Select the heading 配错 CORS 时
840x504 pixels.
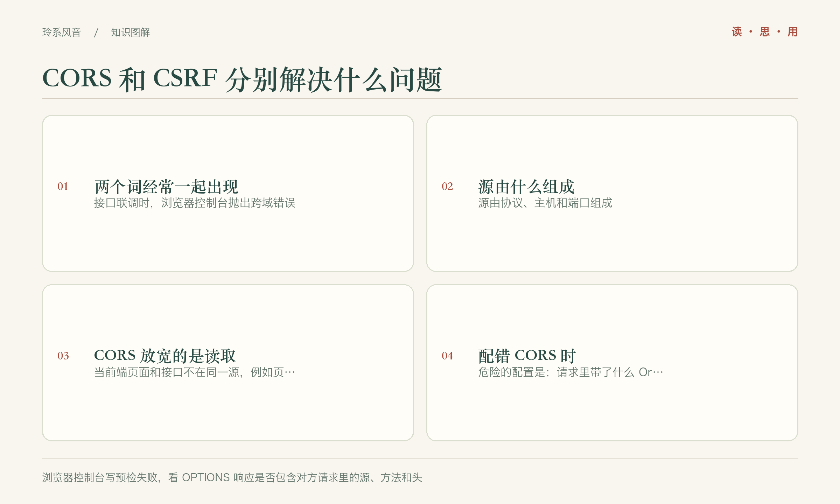(x=527, y=356)
